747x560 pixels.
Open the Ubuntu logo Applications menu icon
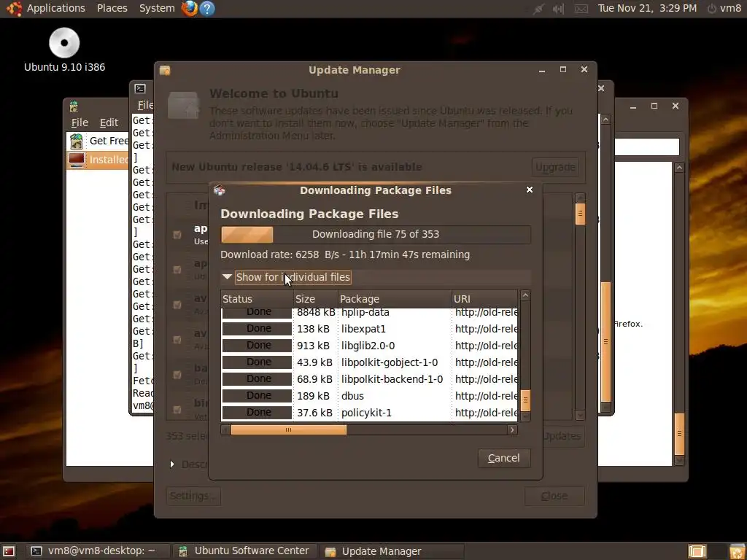[x=14, y=8]
